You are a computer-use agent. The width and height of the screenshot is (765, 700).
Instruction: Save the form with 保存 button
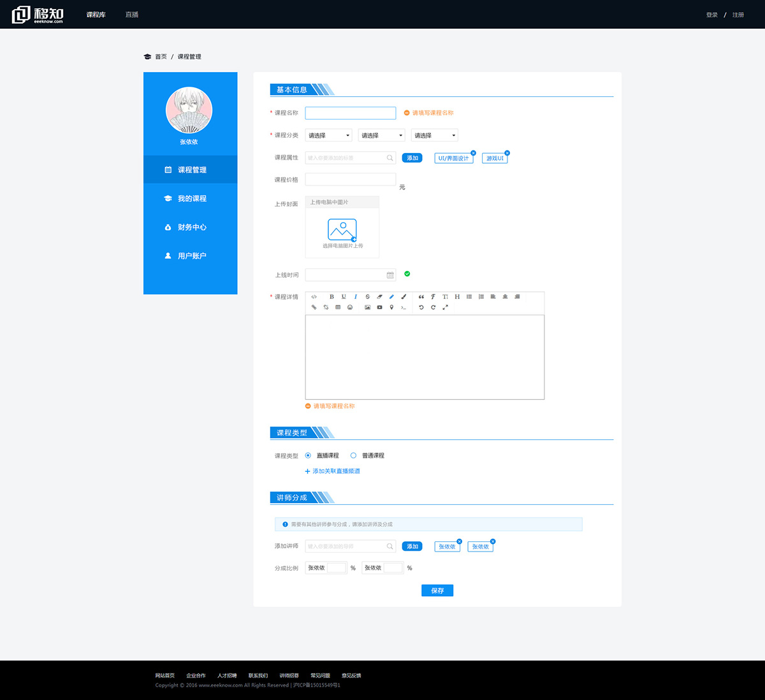(x=437, y=590)
